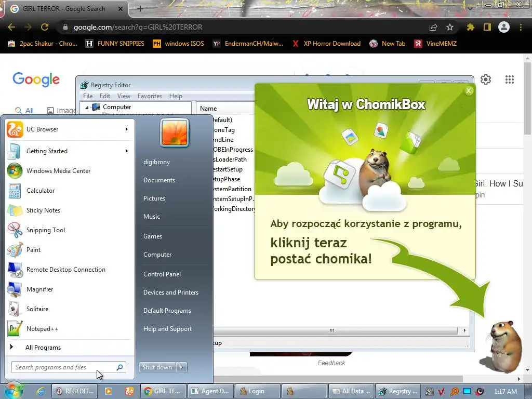Go back in Chrome
532x399 pixels.
pyautogui.click(x=11, y=27)
